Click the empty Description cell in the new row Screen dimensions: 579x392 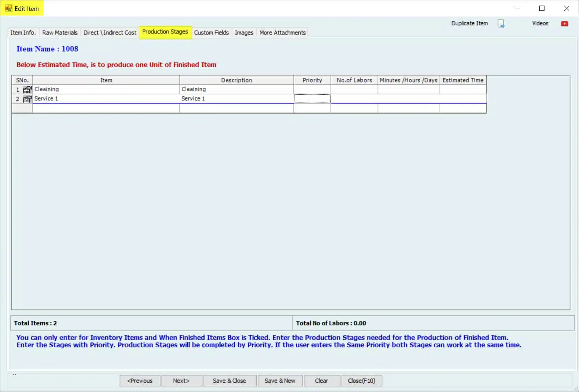tap(236, 108)
